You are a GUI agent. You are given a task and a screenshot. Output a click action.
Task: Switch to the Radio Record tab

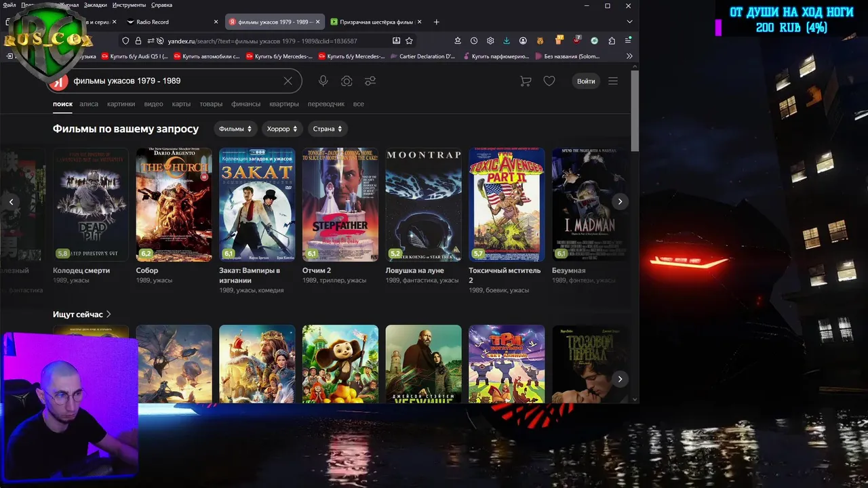172,22
